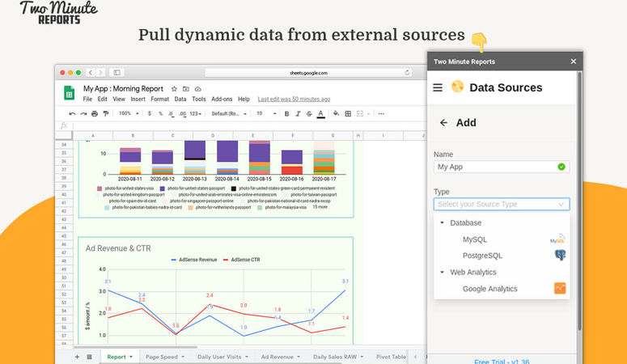The height and width of the screenshot is (364, 627).
Task: Open the Help menu
Action: pos(244,99)
